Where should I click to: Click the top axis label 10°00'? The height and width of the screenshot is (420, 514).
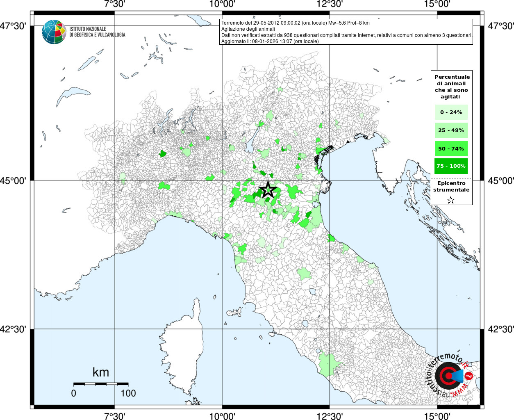[x=222, y=4]
